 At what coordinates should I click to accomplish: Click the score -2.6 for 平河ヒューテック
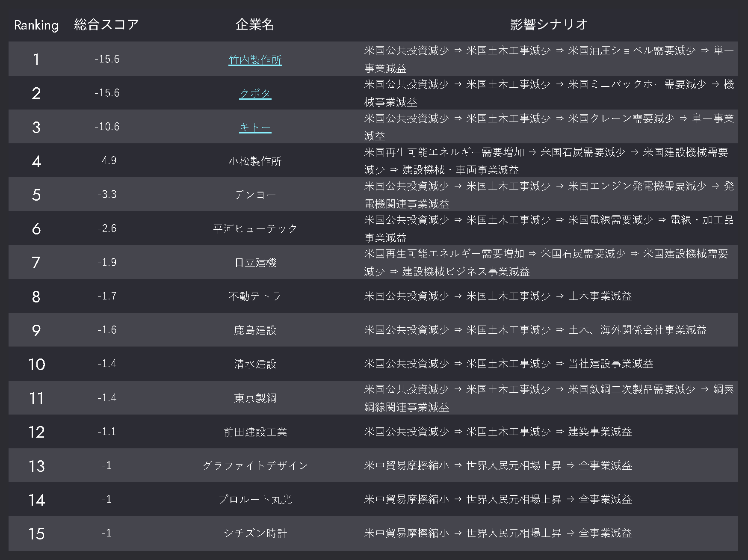click(107, 228)
